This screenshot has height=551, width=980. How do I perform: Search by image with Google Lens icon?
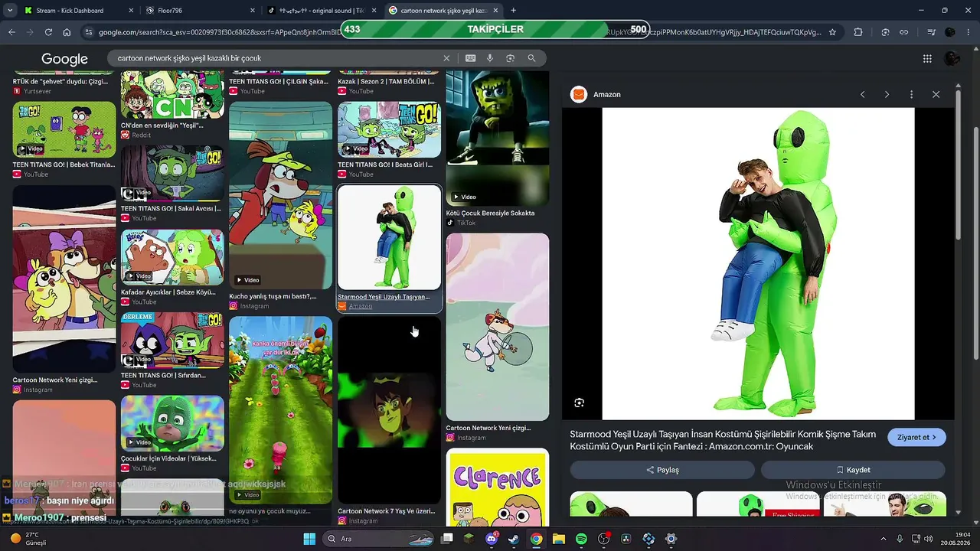510,58
